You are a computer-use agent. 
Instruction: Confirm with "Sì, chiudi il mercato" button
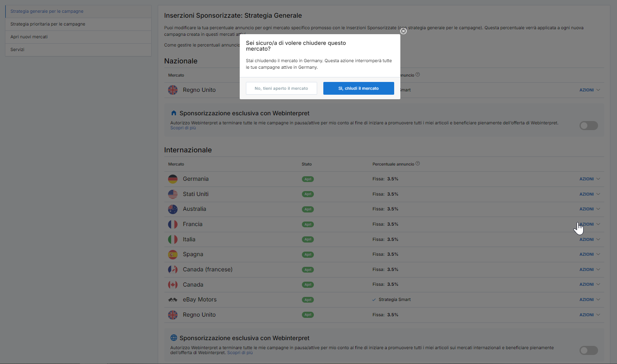pos(359,88)
